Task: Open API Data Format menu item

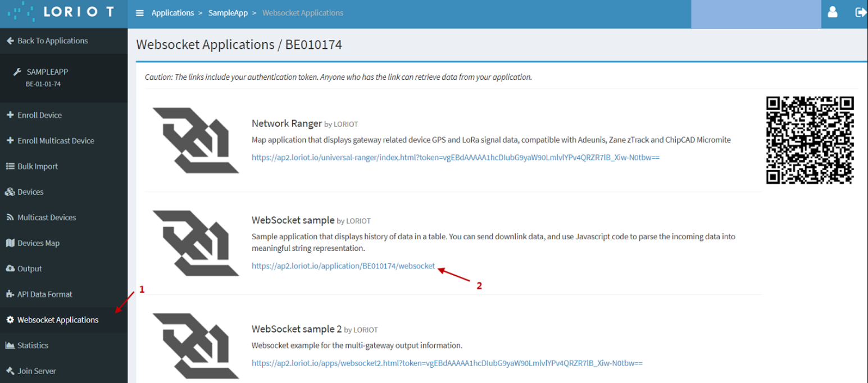Action: (x=63, y=294)
